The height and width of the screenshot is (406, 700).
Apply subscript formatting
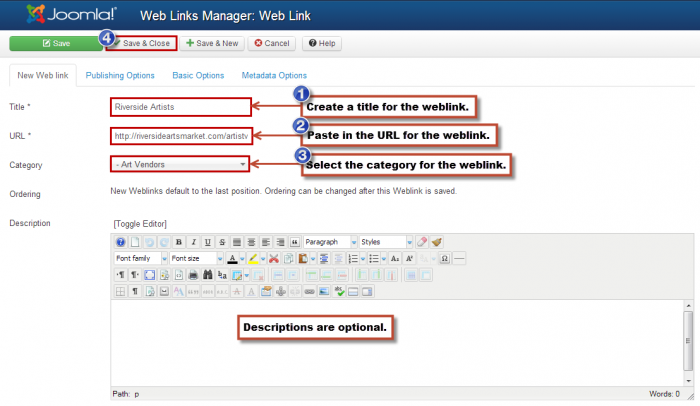(x=395, y=258)
